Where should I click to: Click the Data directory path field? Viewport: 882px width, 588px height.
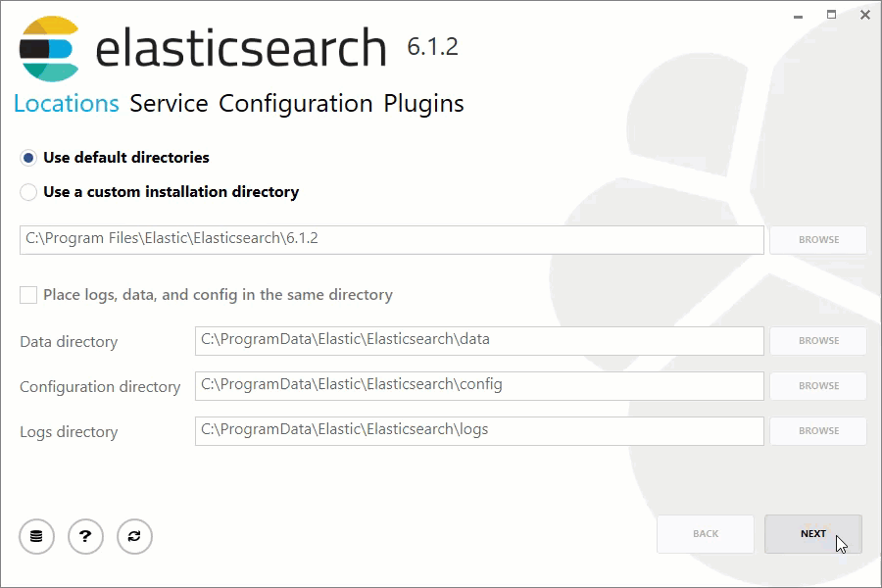(479, 340)
